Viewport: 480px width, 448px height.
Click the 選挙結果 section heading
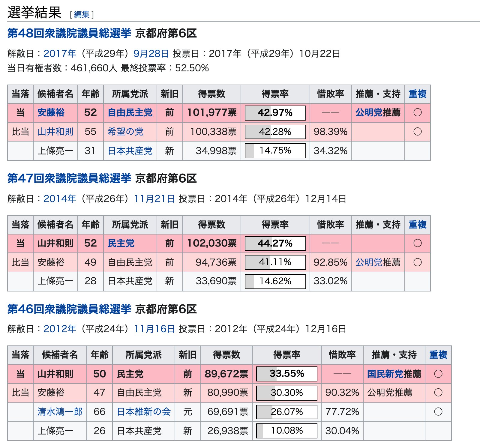point(34,12)
